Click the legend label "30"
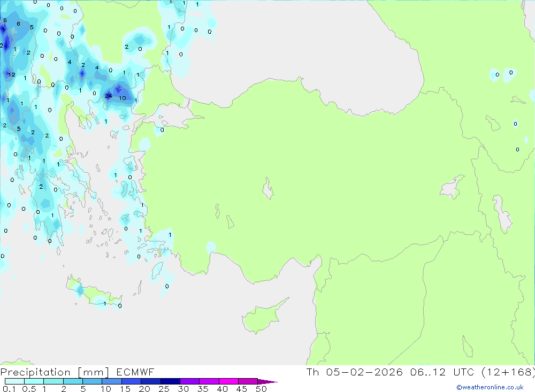This screenshot has width=535, height=392. pyautogui.click(x=183, y=389)
